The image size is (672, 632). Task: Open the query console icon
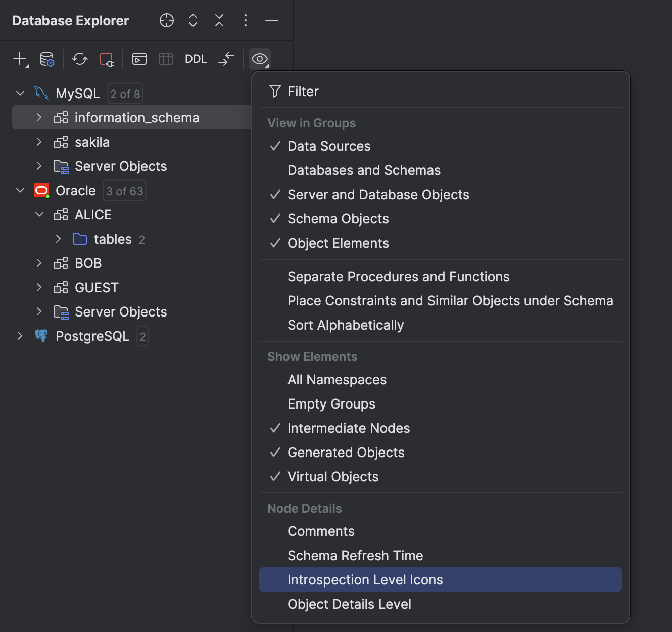(139, 59)
